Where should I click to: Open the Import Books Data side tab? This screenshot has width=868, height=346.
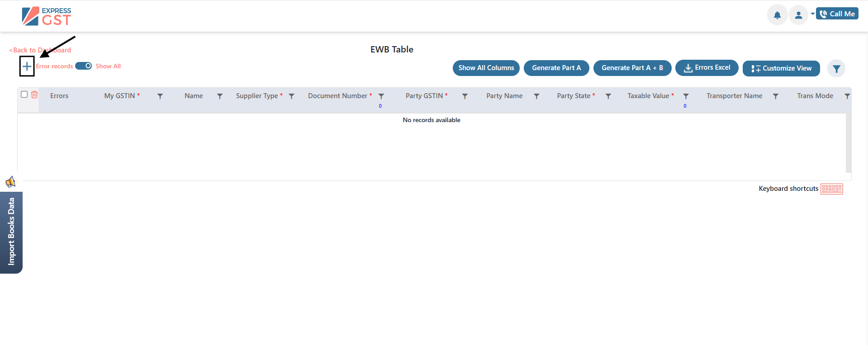[x=11, y=232]
